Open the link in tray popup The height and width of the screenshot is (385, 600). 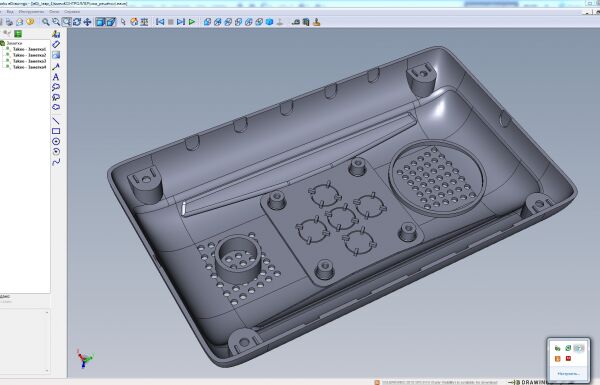pos(568,374)
